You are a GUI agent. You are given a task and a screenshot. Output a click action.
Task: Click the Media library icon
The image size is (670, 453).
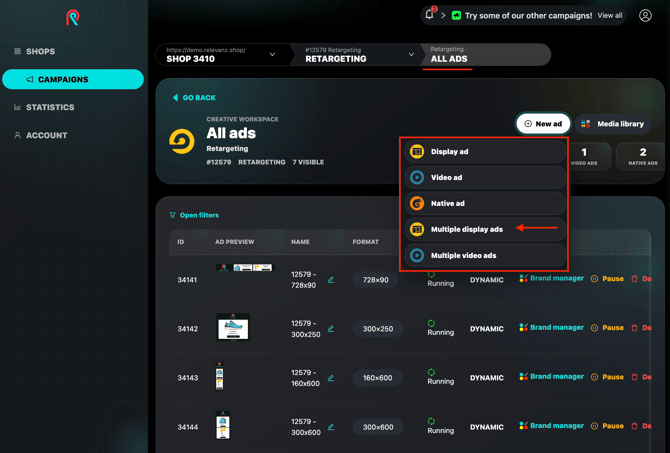[x=585, y=124]
